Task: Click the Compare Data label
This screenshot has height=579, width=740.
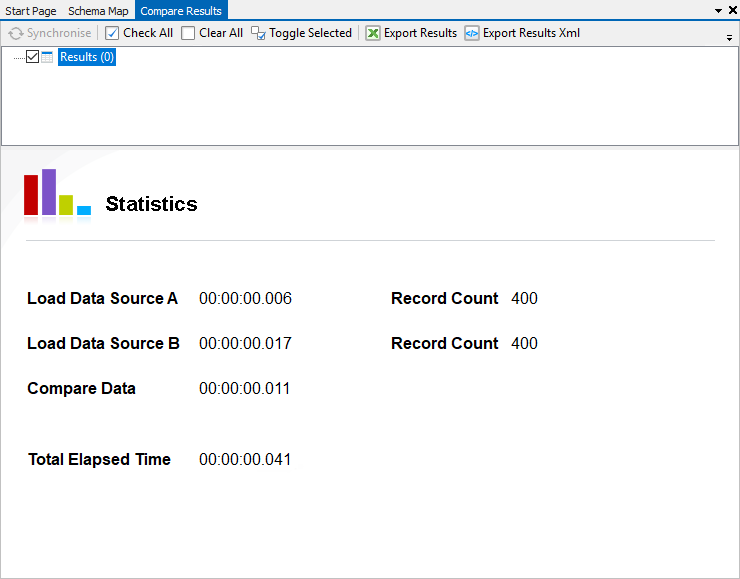Action: [x=82, y=388]
